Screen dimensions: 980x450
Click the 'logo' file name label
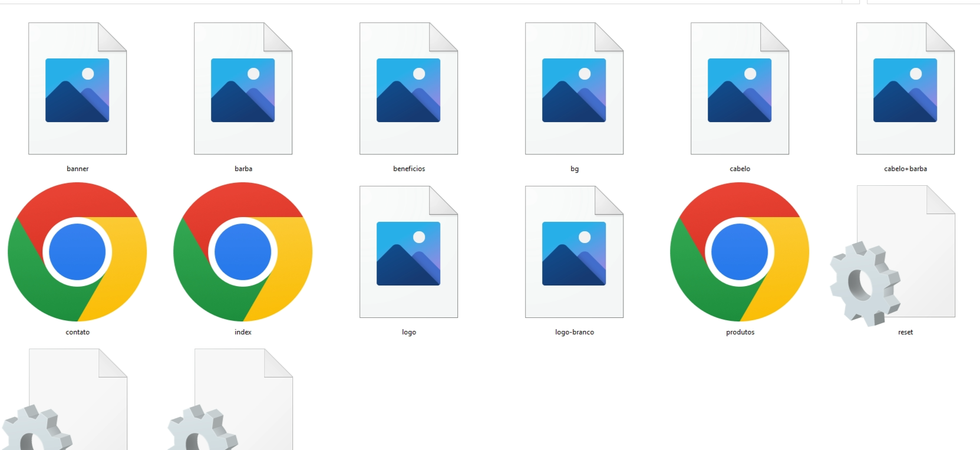(x=409, y=333)
